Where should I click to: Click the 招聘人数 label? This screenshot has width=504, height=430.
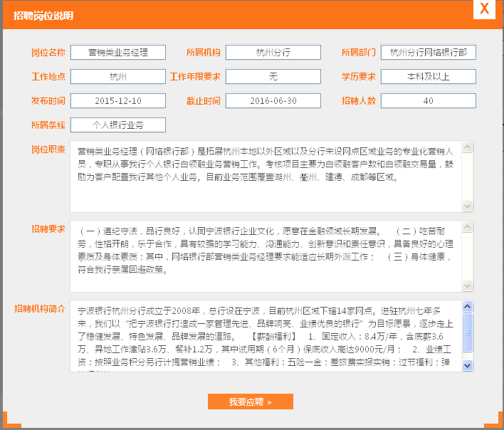tap(359, 100)
